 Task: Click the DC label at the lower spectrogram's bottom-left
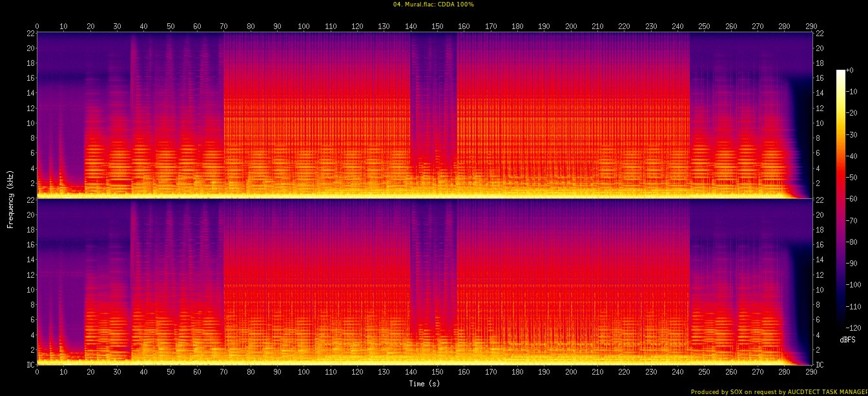pyautogui.click(x=29, y=364)
